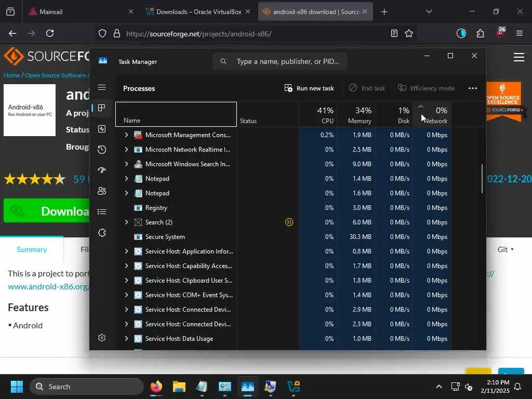Open Firefox extensions puzzle icon
Image resolution: width=532 pixels, height=399 pixels.
point(480,33)
